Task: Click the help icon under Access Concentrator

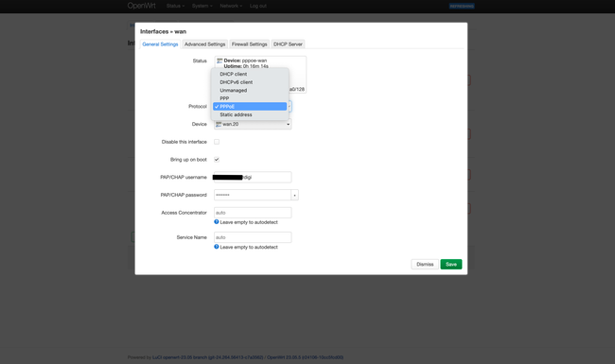Action: click(x=216, y=222)
